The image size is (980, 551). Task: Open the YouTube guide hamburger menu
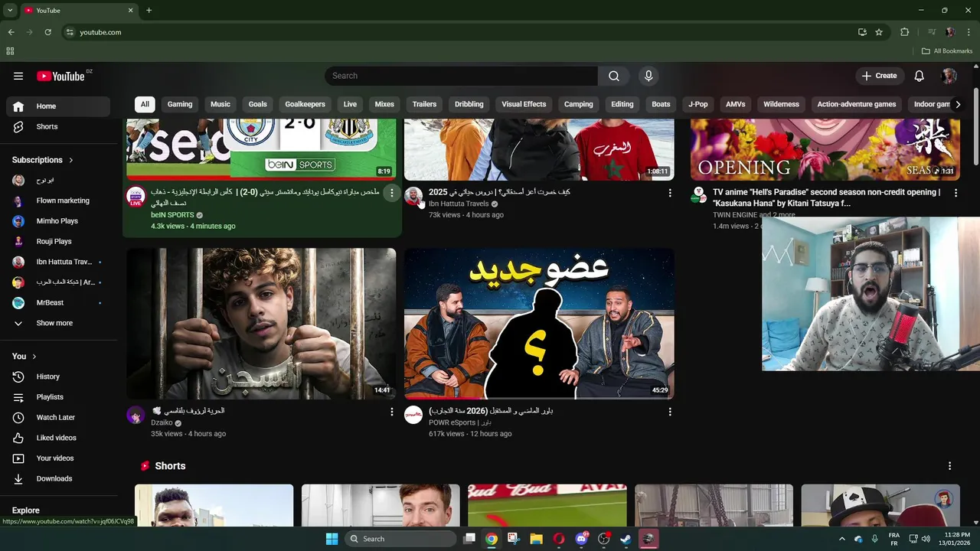coord(18,76)
